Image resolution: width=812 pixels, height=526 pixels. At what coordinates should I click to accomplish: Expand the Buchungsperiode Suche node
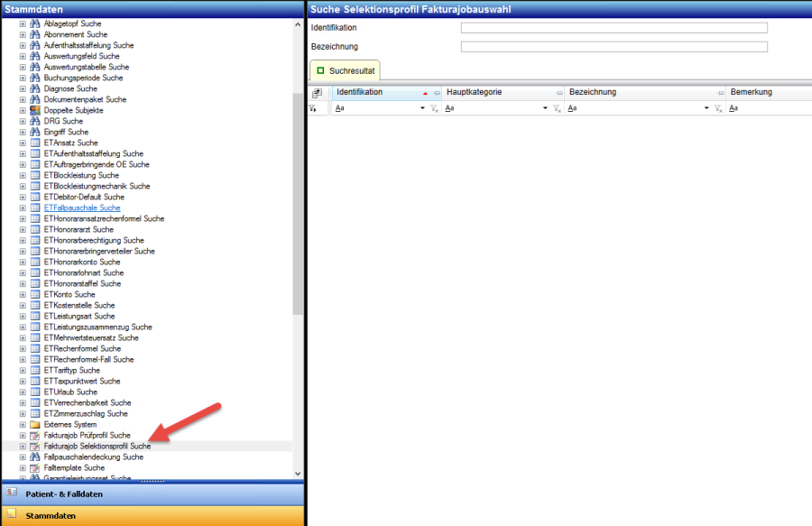click(x=23, y=78)
